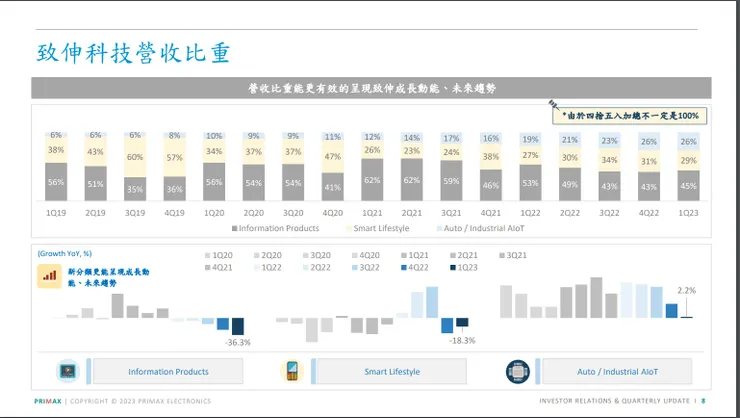
Task: Click the 59% gray segment in 3Q21 bar
Action: pos(451,181)
